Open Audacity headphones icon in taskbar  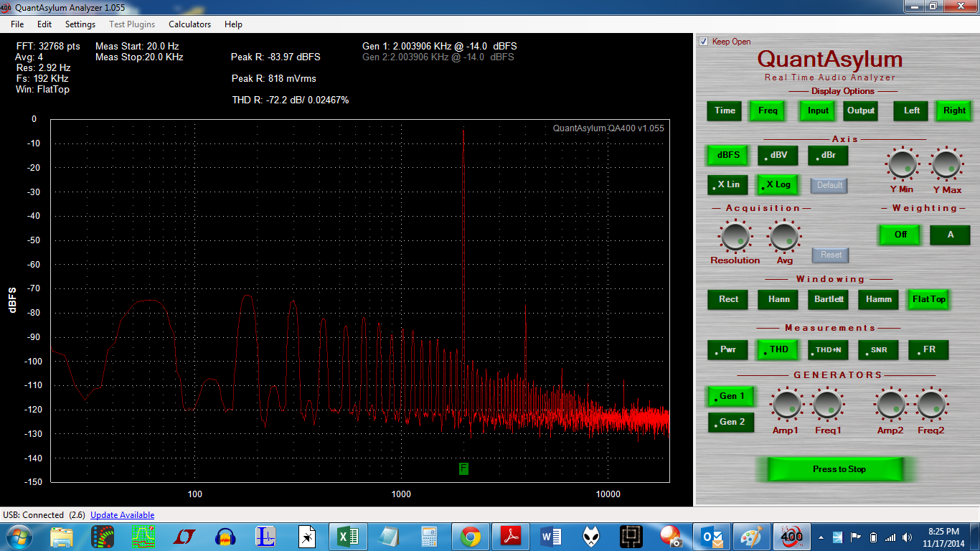(x=225, y=537)
